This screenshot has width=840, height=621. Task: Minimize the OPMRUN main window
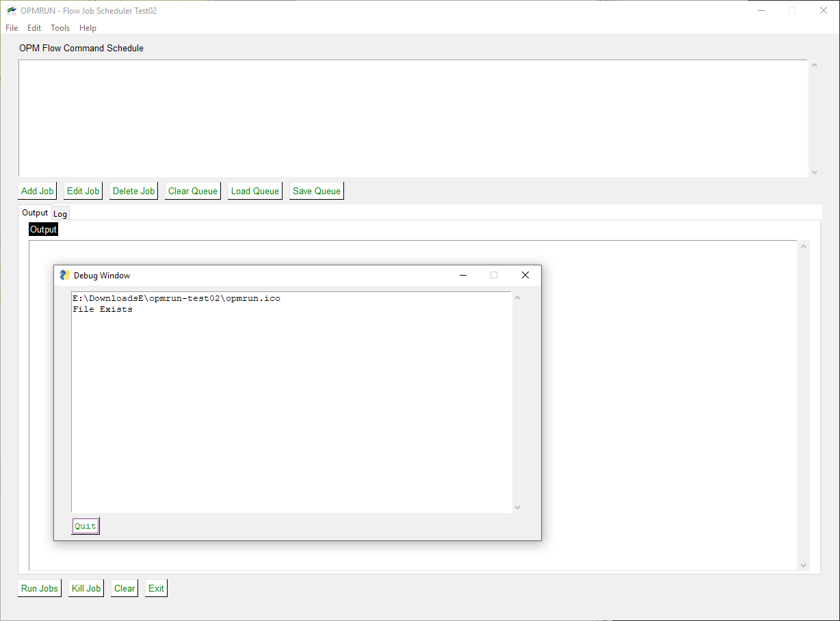(x=761, y=10)
